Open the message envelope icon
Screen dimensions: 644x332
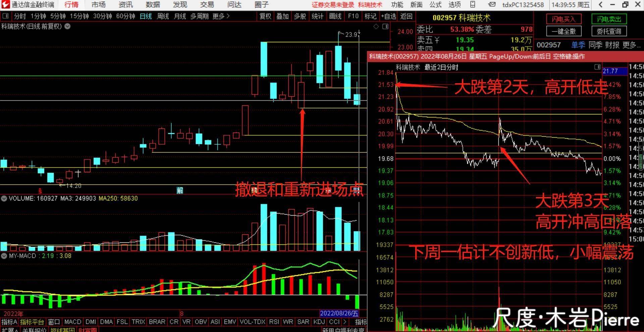[x=492, y=5]
